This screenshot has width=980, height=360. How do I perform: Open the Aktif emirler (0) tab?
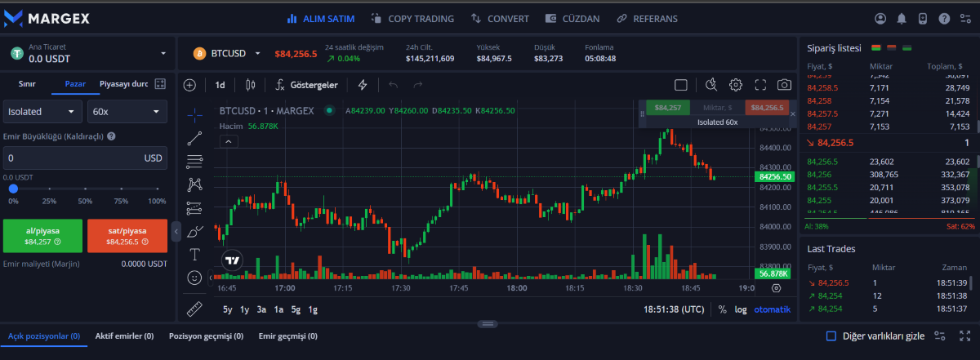(x=124, y=336)
